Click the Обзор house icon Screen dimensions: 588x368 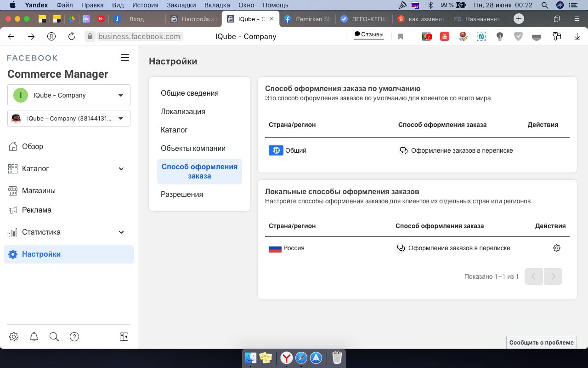tap(13, 146)
